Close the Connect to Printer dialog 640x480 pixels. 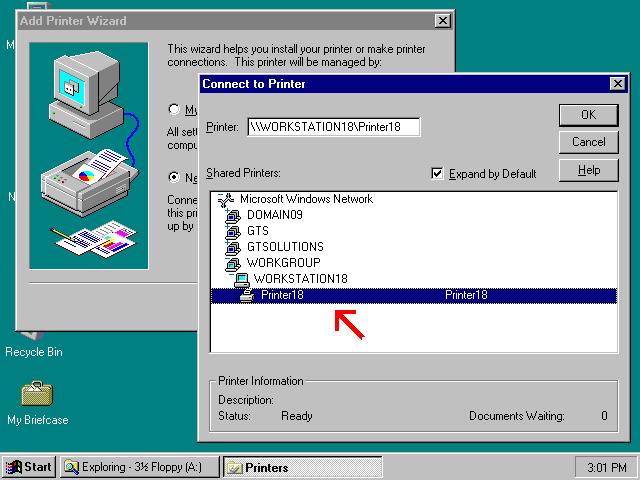click(618, 84)
